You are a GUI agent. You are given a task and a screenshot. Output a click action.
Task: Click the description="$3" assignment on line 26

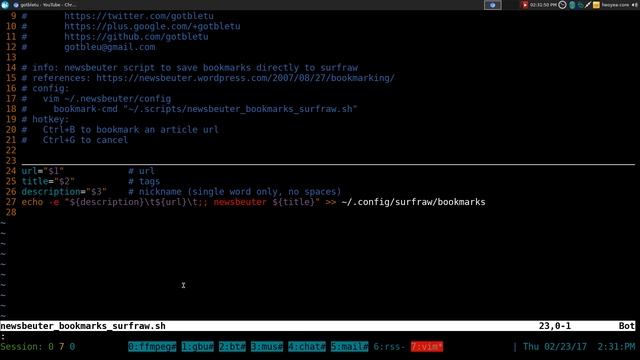64,191
